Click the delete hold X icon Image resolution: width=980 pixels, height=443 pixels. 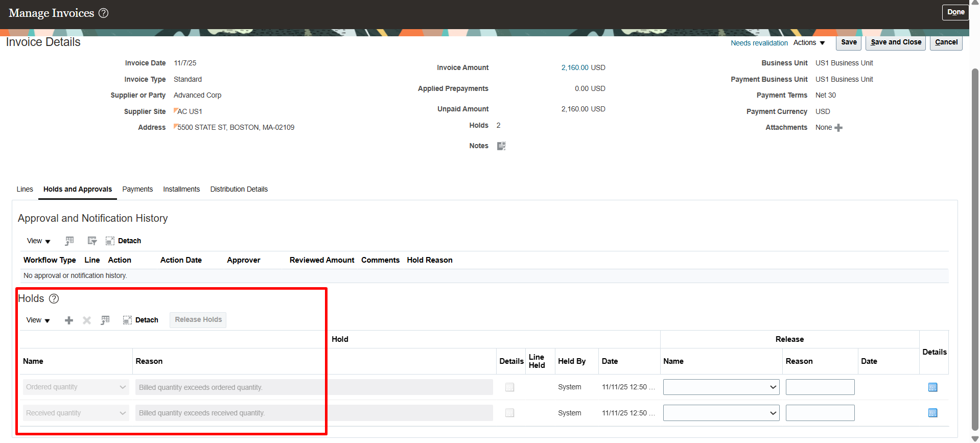click(x=87, y=320)
